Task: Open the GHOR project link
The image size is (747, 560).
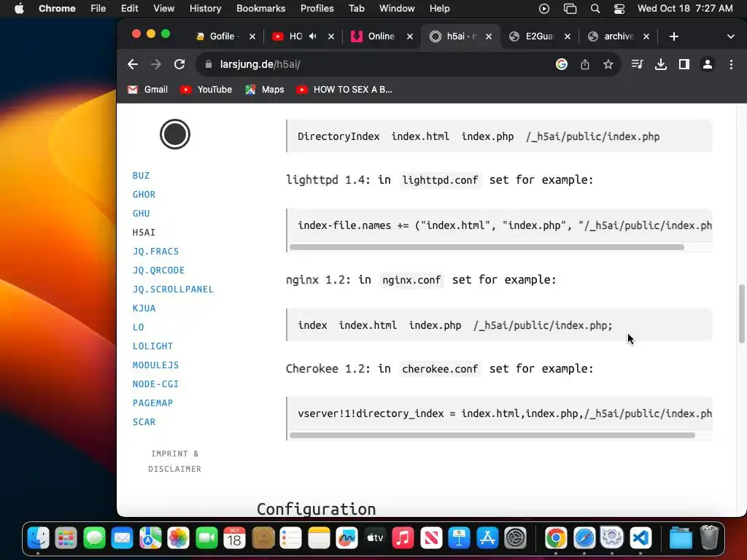Action: pos(144,194)
